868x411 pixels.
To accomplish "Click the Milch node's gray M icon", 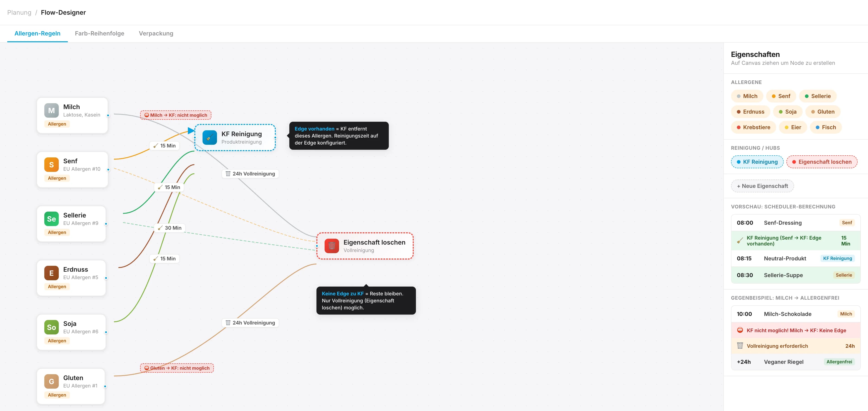I will pyautogui.click(x=51, y=110).
